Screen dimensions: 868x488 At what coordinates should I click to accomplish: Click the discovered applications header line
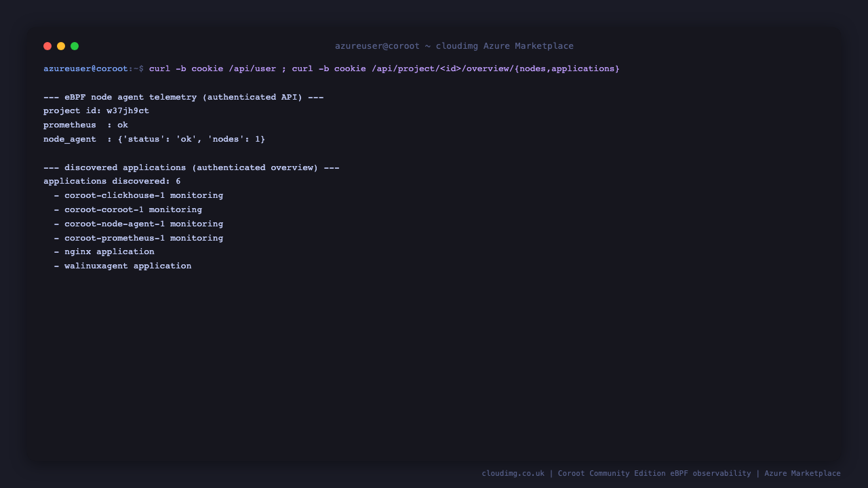point(191,168)
